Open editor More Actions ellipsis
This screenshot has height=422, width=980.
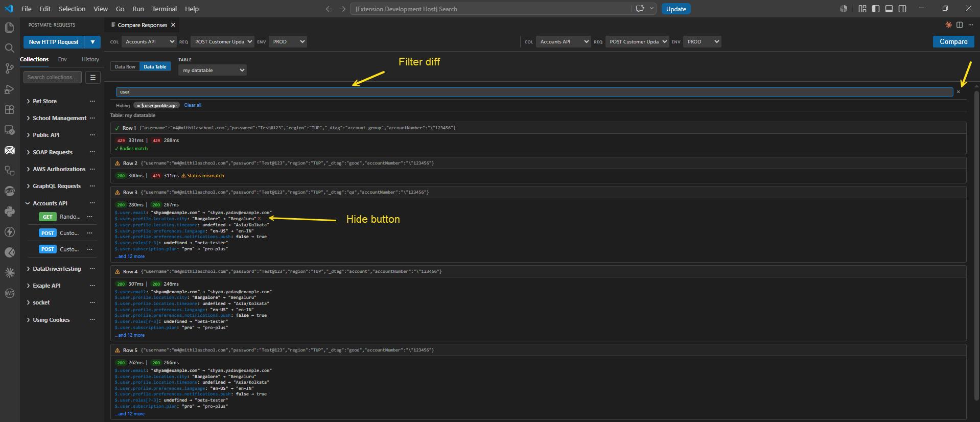coord(970,25)
